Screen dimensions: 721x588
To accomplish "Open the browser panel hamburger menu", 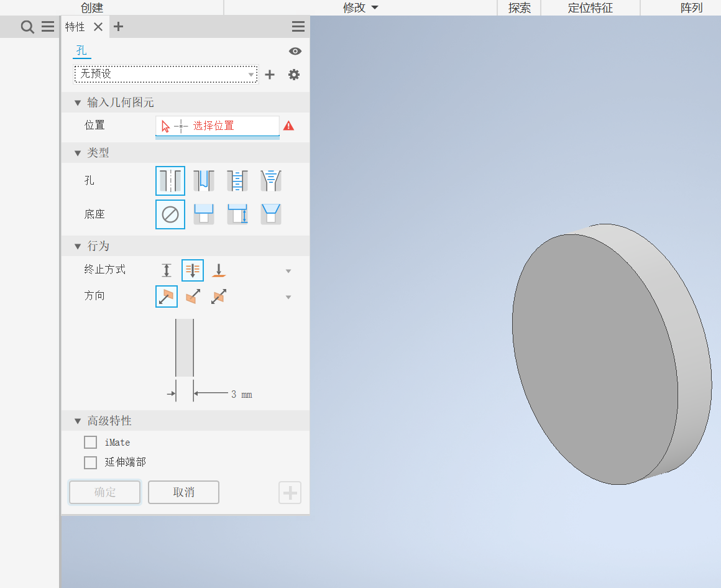I will [48, 27].
